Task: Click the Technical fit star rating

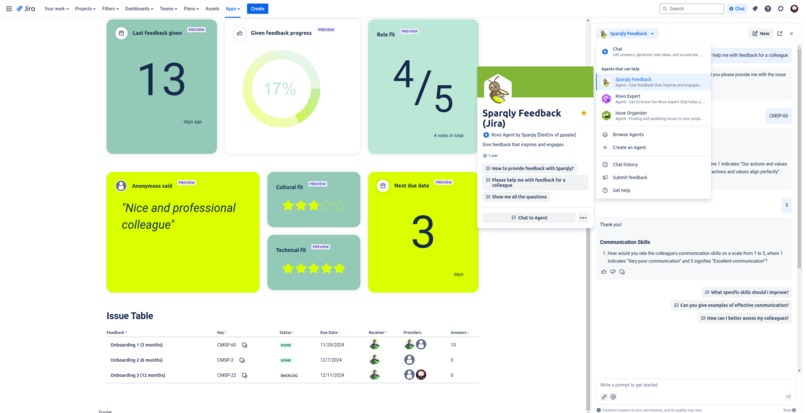Action: 314,268
